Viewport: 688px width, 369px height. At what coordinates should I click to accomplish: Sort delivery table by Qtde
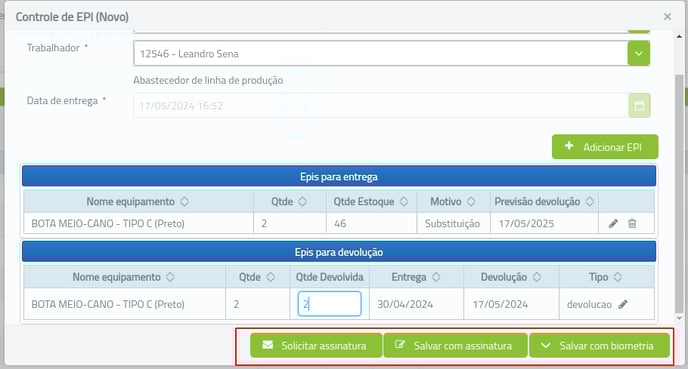302,201
